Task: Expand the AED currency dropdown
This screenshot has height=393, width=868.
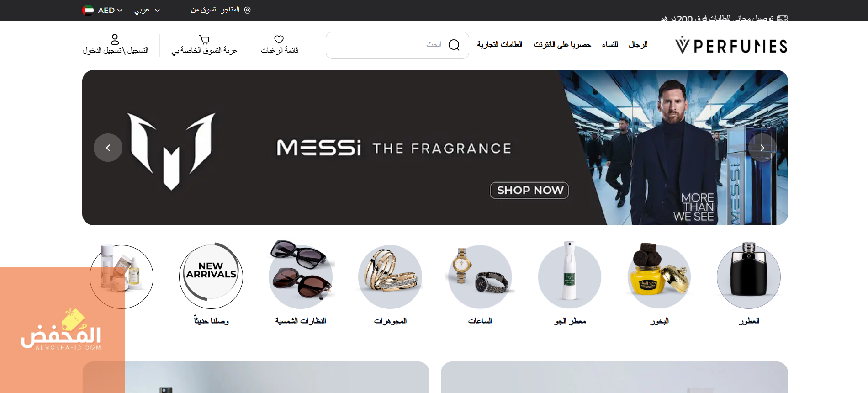Action: point(110,10)
